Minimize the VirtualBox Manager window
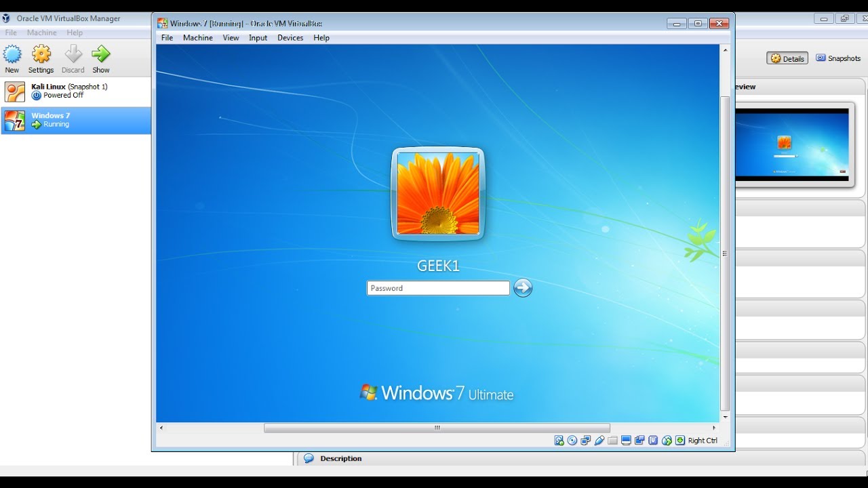Image resolution: width=868 pixels, height=488 pixels. click(x=824, y=19)
